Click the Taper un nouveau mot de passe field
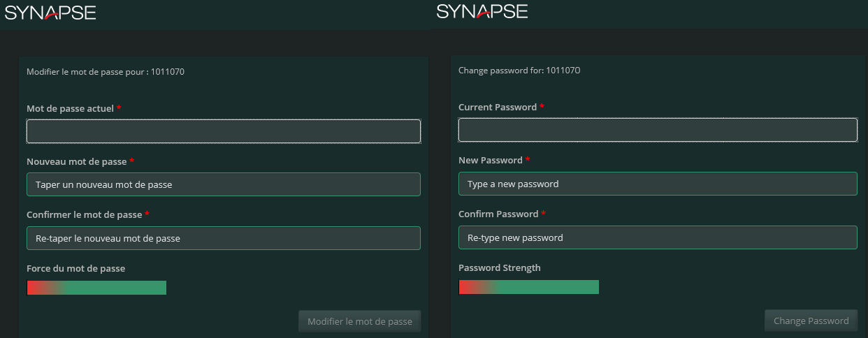The height and width of the screenshot is (338, 868). coord(224,184)
